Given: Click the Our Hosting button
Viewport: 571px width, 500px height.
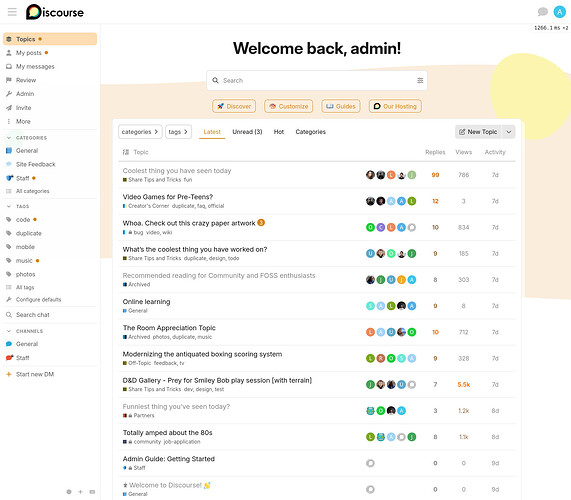Looking at the screenshot, I should (x=395, y=106).
